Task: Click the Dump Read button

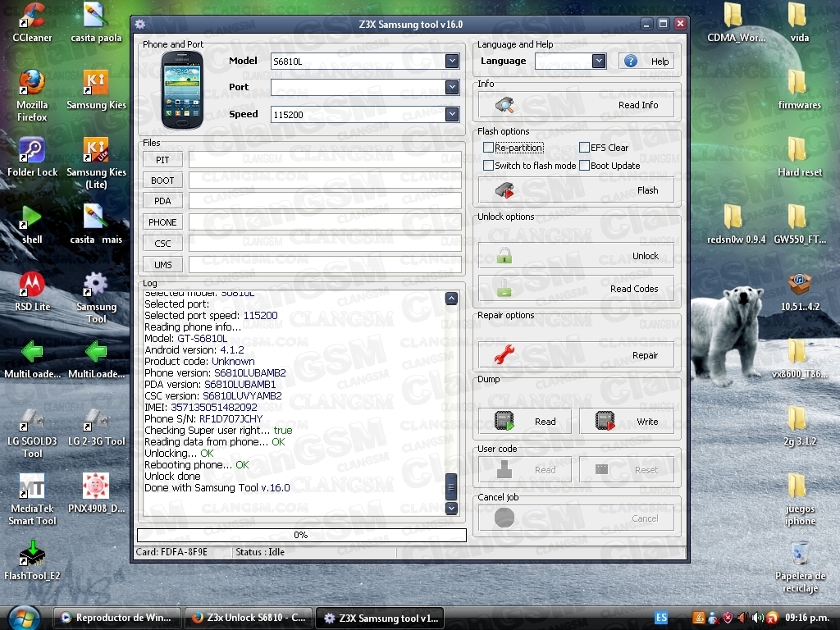Action: pyautogui.click(x=525, y=422)
